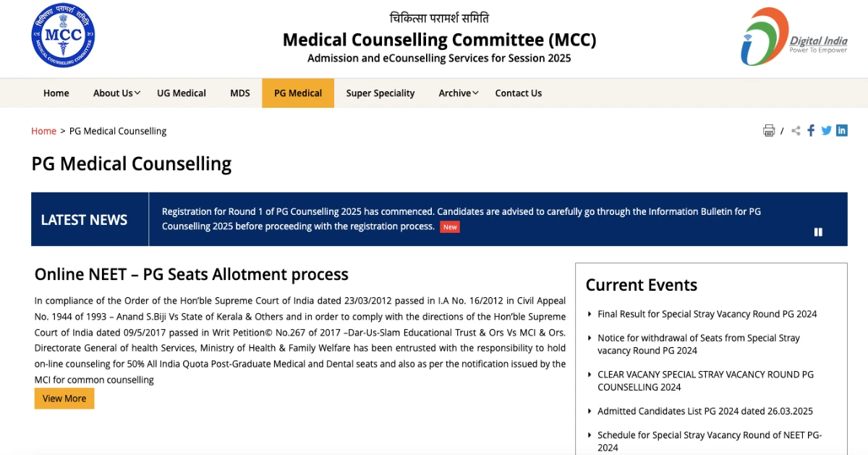Click the View More button
The height and width of the screenshot is (455, 868).
coord(64,399)
